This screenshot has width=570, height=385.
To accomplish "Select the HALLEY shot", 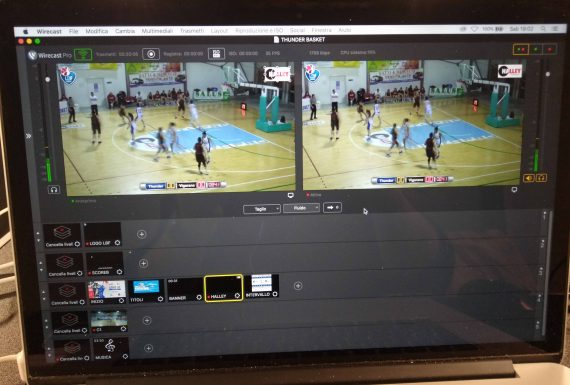I will [224, 288].
